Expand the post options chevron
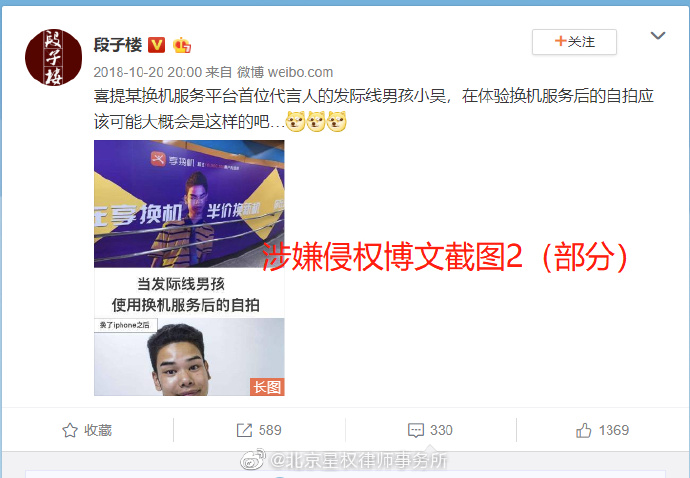 click(x=658, y=36)
